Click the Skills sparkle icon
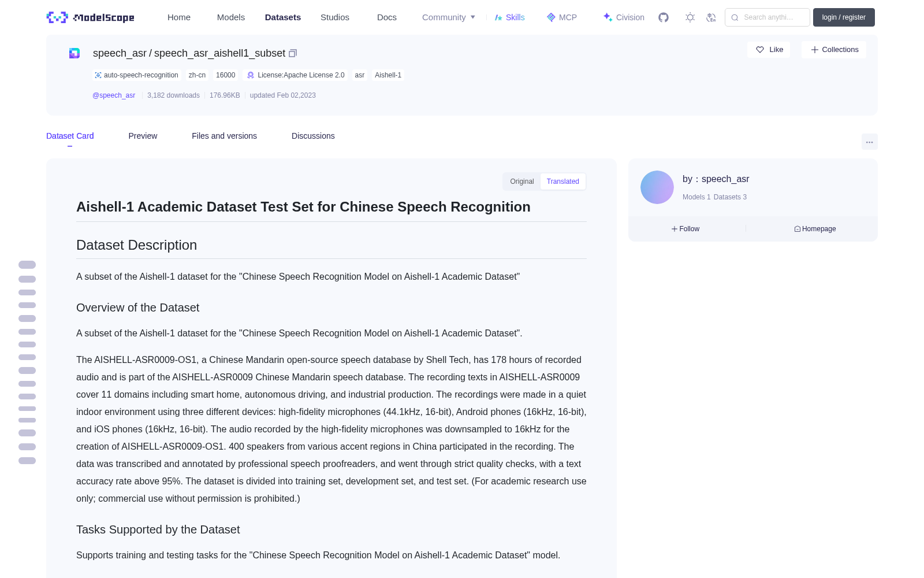 click(498, 17)
